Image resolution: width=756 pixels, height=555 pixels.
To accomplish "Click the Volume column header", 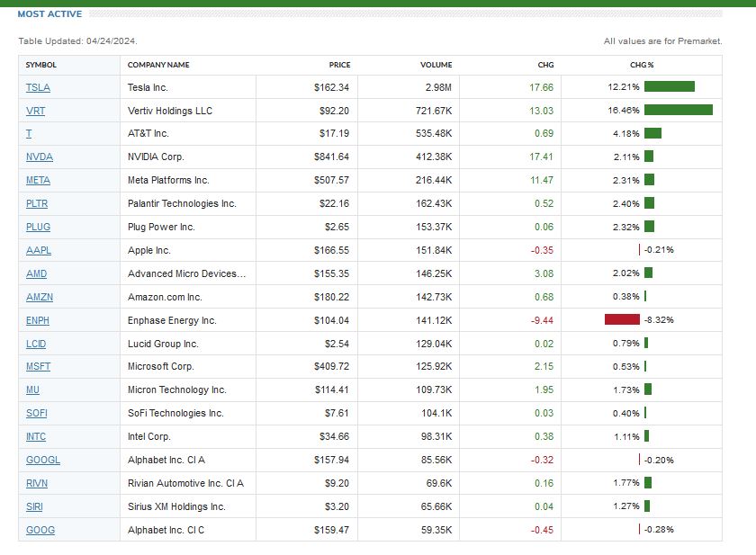I will (x=436, y=65).
